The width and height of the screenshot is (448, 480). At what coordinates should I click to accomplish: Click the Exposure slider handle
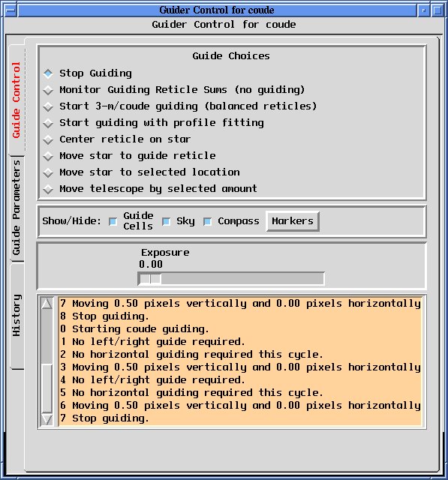pos(150,278)
